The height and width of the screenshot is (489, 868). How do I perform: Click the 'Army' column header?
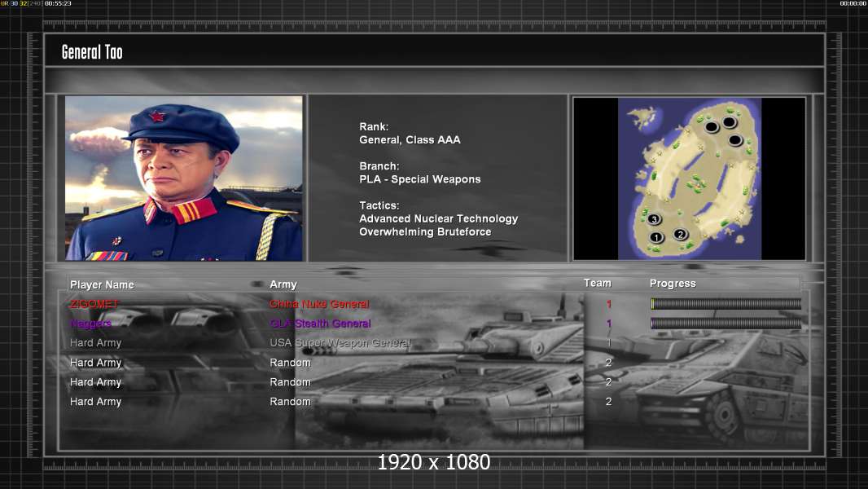point(283,284)
